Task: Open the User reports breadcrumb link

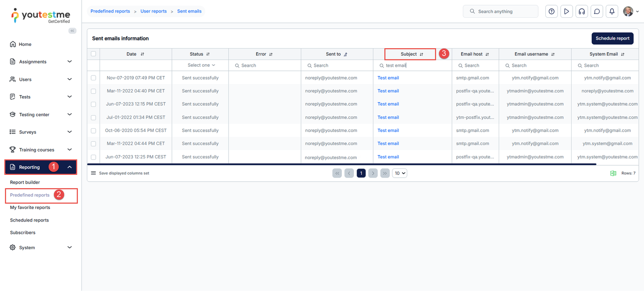Action: pos(153,11)
